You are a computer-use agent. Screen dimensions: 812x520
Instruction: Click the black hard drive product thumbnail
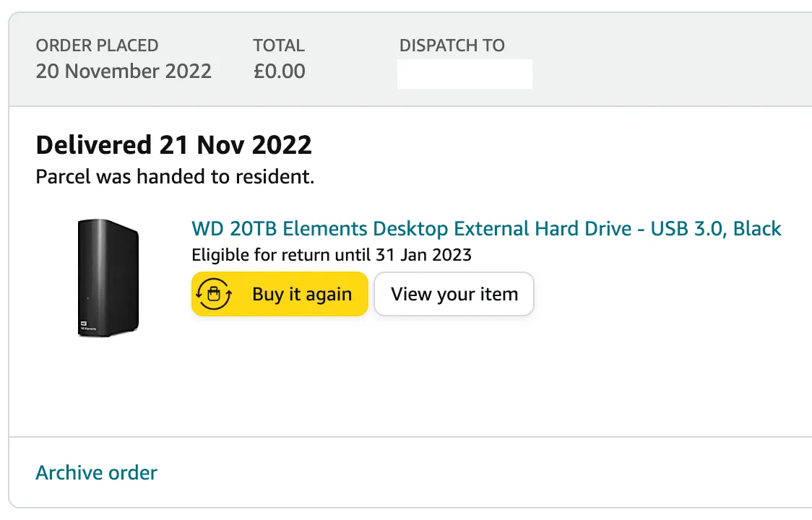[x=108, y=278]
